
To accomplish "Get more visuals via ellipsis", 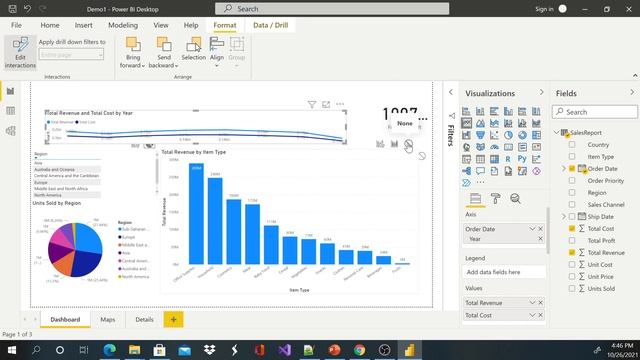I will 480,183.
